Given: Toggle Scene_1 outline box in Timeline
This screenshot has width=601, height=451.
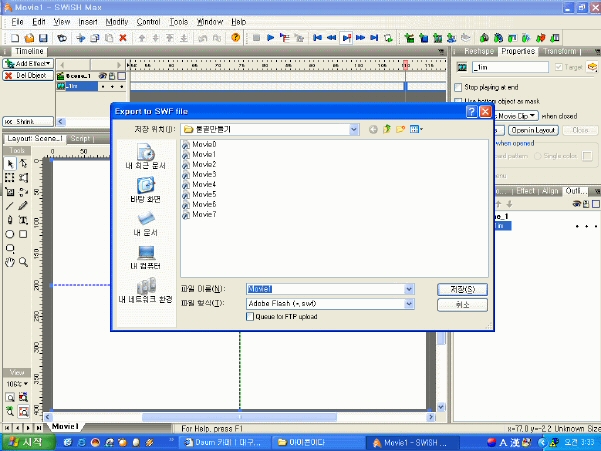Looking at the screenshot, I should tap(122, 76).
